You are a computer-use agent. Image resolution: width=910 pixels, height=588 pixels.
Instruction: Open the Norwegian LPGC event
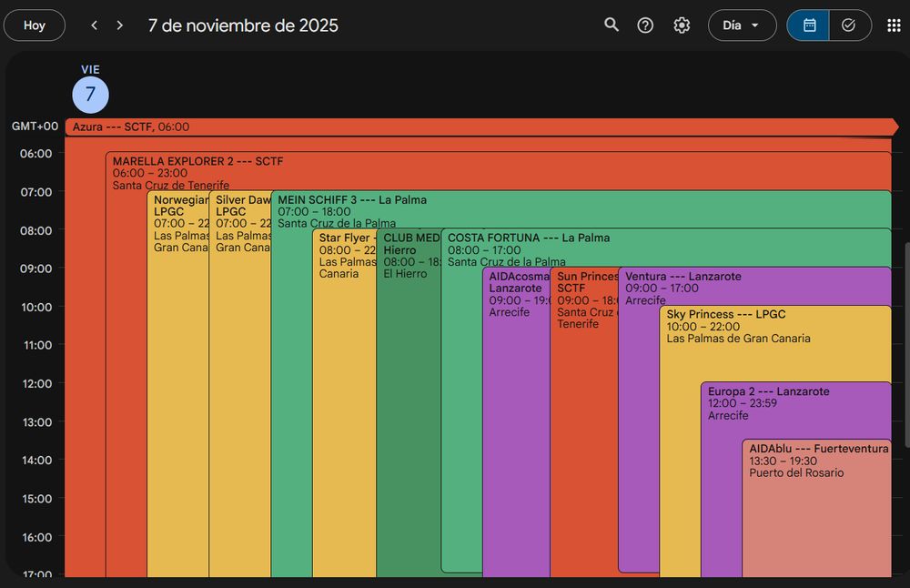(x=177, y=383)
